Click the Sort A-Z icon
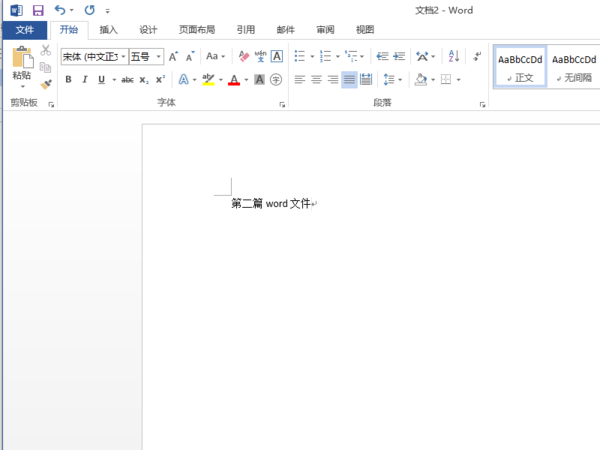 [453, 57]
